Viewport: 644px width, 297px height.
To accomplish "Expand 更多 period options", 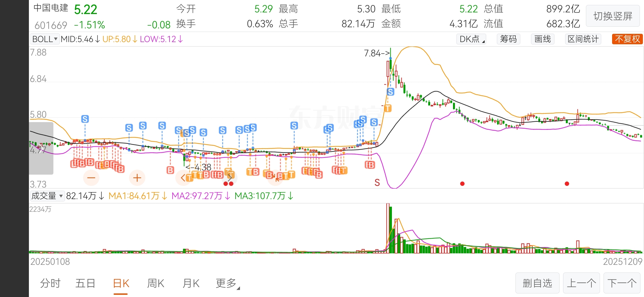I will (228, 283).
